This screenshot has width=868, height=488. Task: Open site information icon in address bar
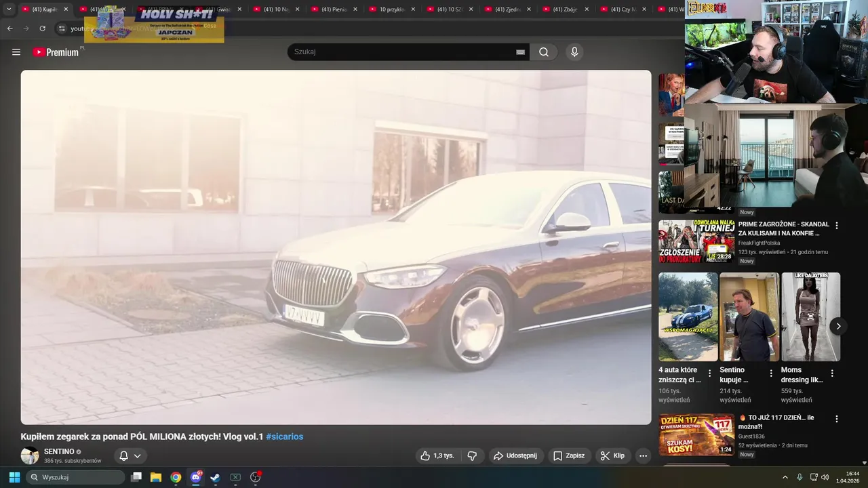(61, 28)
